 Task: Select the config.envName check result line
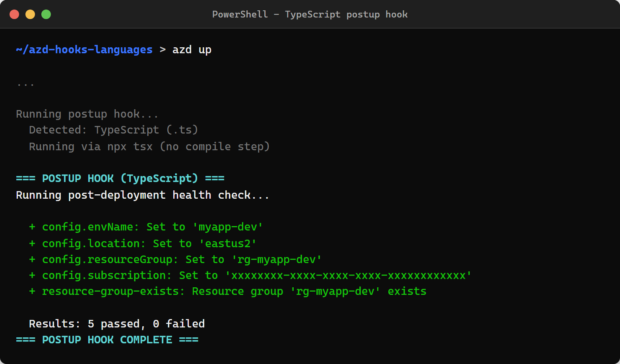(146, 227)
